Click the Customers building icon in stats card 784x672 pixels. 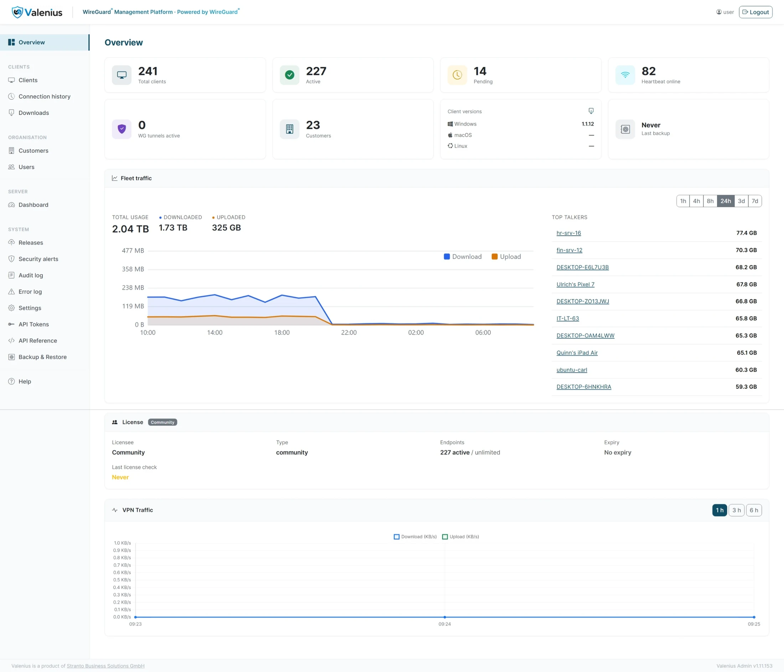click(x=289, y=129)
